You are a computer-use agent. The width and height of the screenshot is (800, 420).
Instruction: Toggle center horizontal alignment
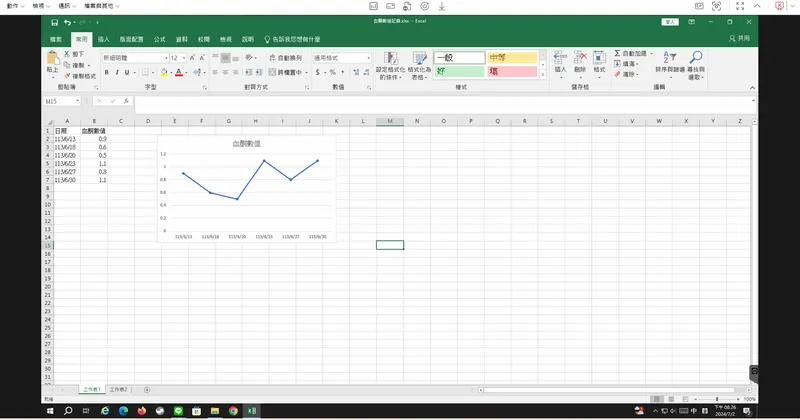click(x=226, y=72)
